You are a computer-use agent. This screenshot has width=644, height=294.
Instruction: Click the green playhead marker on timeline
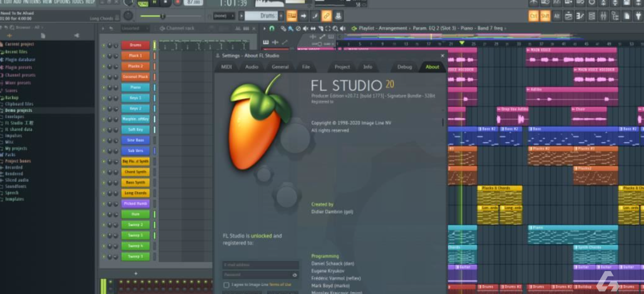click(x=461, y=43)
